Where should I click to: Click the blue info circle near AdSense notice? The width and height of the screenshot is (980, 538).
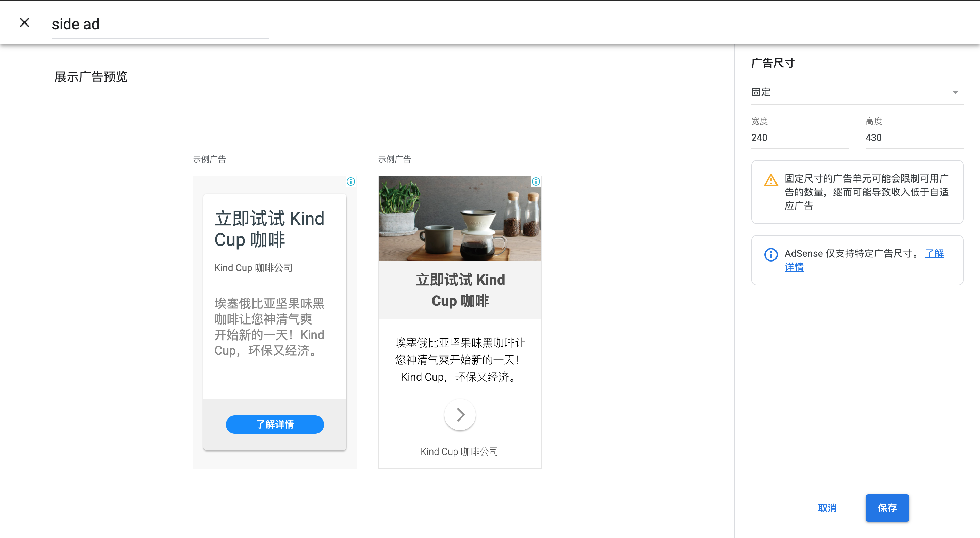[771, 254]
